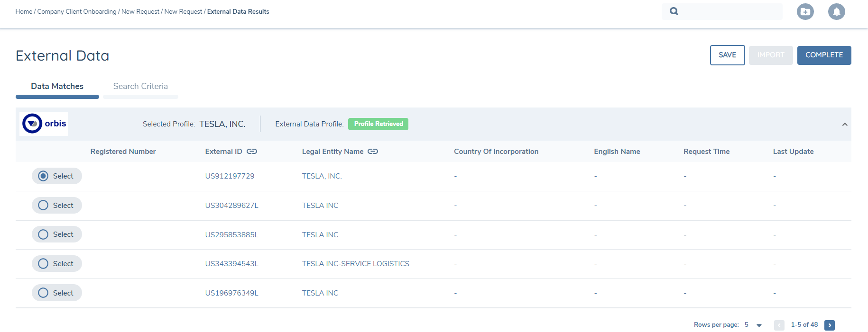Switch to Search Criteria tab

coord(140,86)
